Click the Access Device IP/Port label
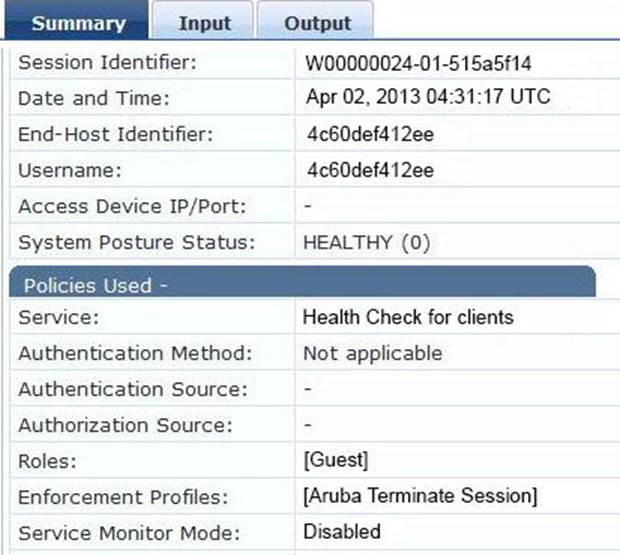Image resolution: width=620 pixels, height=555 pixels. 132,207
